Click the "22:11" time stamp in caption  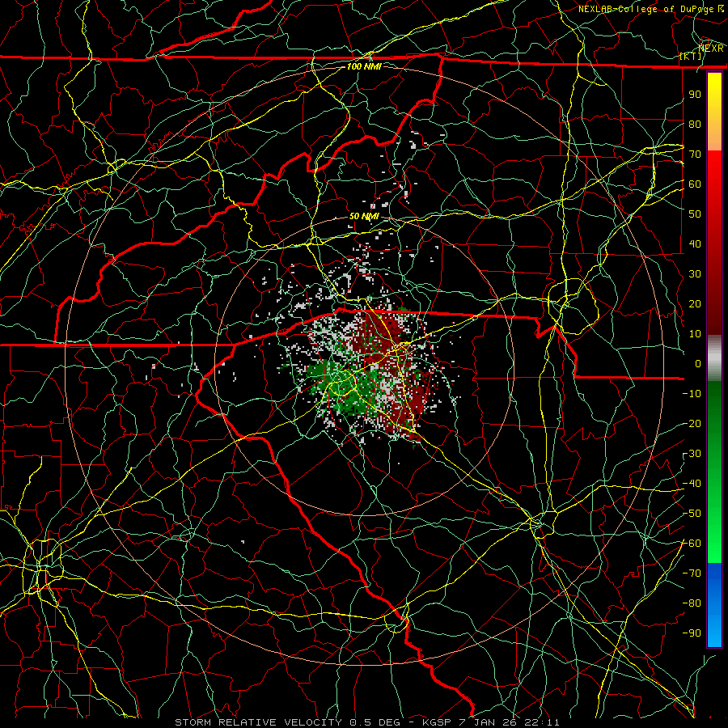542,722
